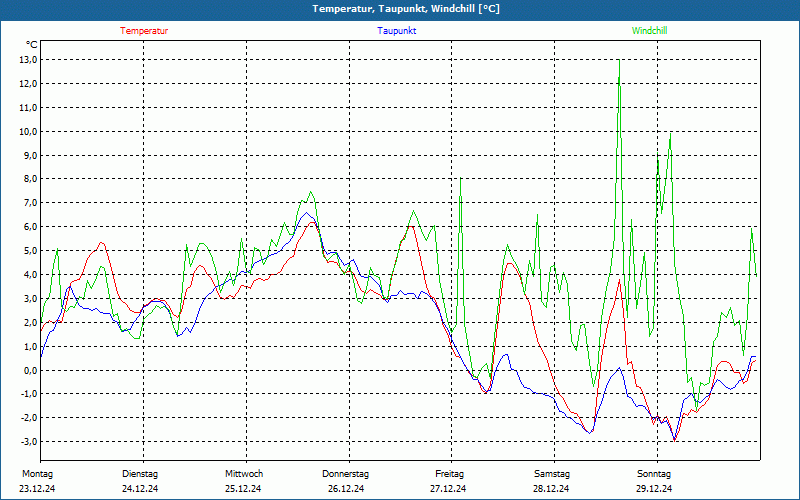Click the tallest green Windchill peak at 13
This screenshot has width=800, height=500.
pos(619,60)
